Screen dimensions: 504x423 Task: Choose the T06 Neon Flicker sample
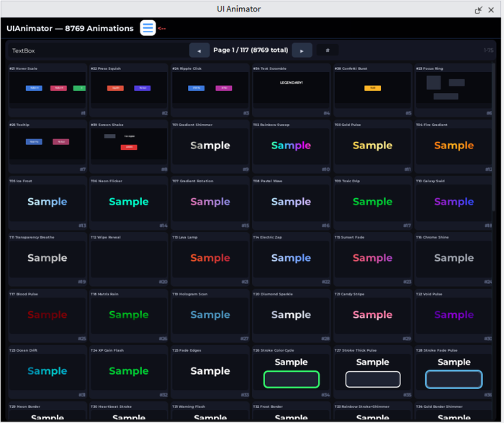[x=129, y=202]
